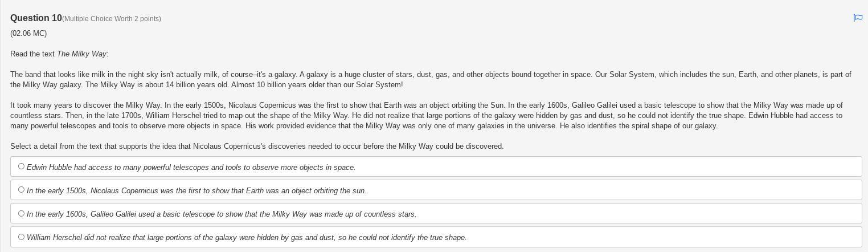Mark the William Herschel radio option

click(x=21, y=237)
